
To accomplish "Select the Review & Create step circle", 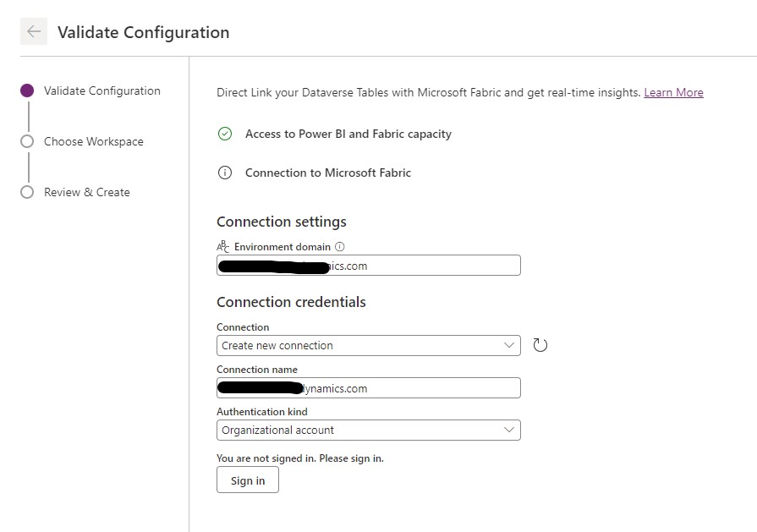I will pyautogui.click(x=27, y=192).
